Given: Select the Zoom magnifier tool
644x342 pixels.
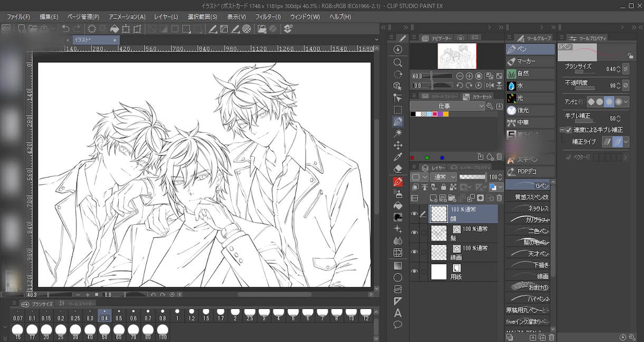Looking at the screenshot, I should (x=398, y=62).
